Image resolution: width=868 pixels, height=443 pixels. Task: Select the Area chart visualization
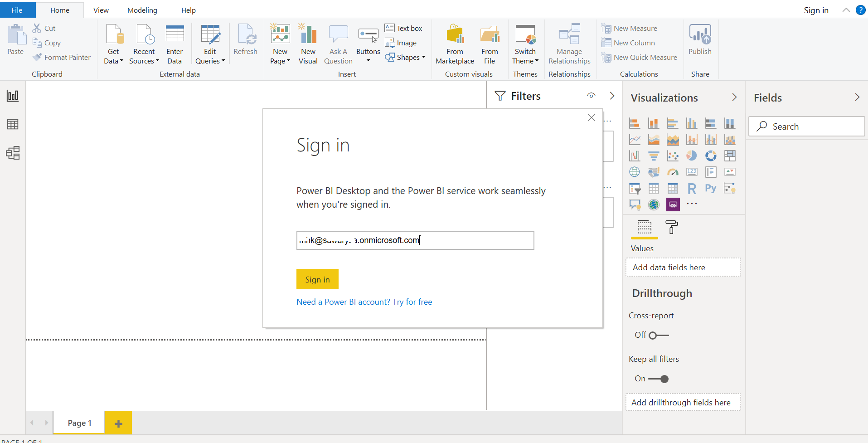pos(654,139)
